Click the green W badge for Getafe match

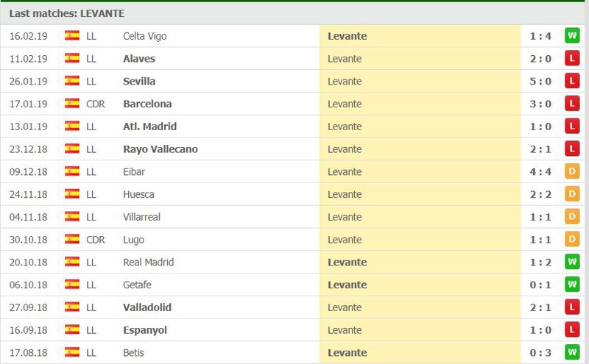tap(572, 285)
